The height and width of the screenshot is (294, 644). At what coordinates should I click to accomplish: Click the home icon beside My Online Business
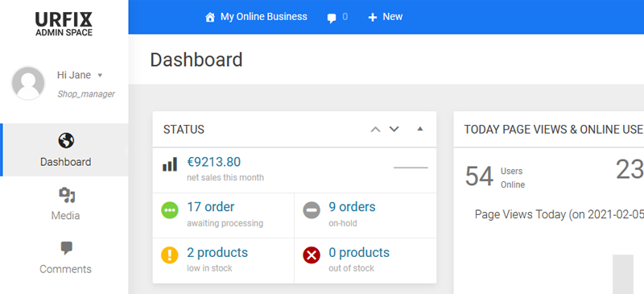pos(210,17)
